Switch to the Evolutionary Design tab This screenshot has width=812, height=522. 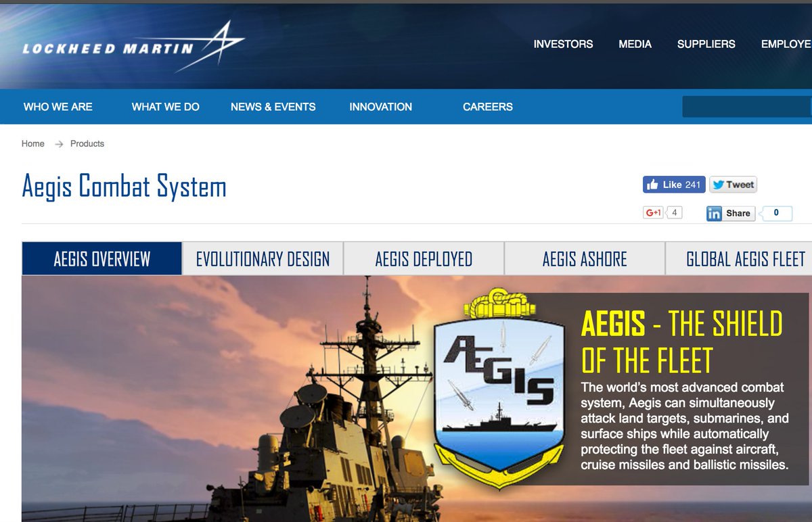point(263,258)
